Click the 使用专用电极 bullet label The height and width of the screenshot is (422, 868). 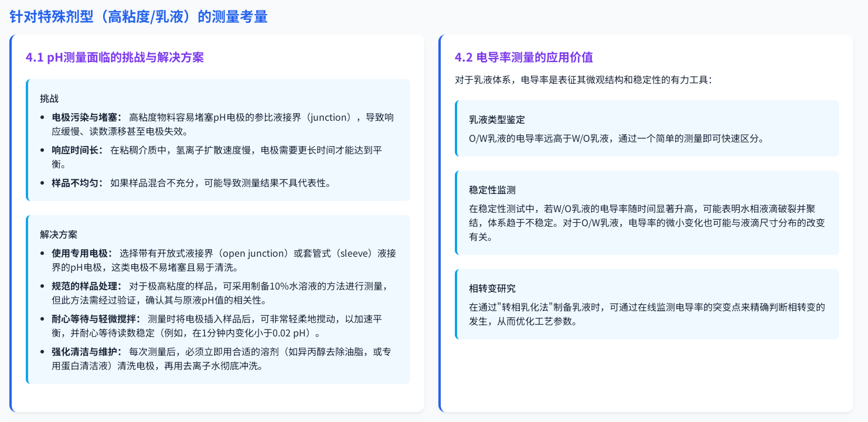tap(83, 253)
